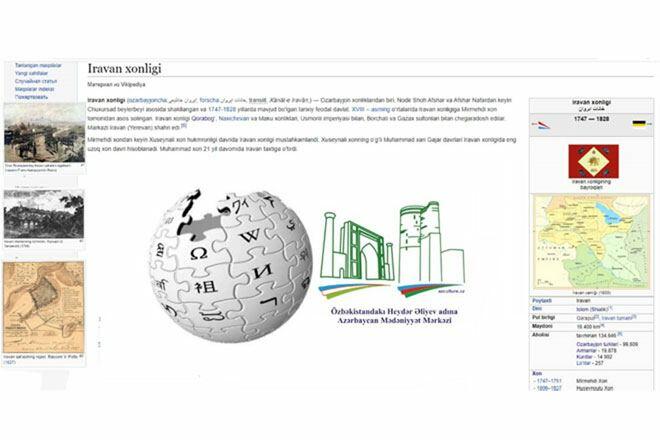Click the '1747 — 1828' infobox date text
The height and width of the screenshot is (440, 660).
[591, 119]
